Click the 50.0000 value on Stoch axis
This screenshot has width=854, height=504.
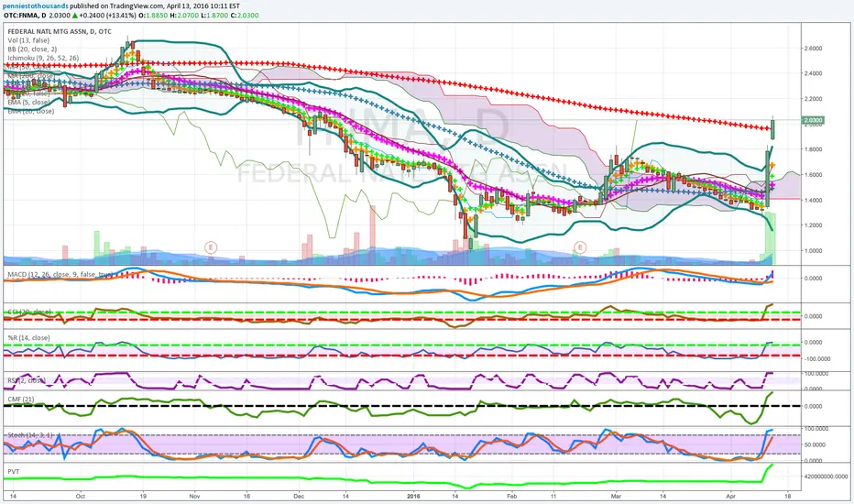point(816,445)
